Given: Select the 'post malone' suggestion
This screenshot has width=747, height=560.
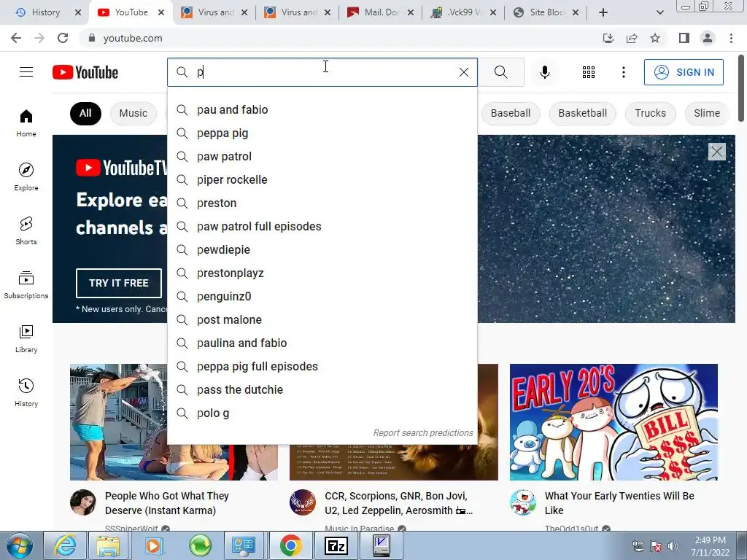Looking at the screenshot, I should (322, 319).
